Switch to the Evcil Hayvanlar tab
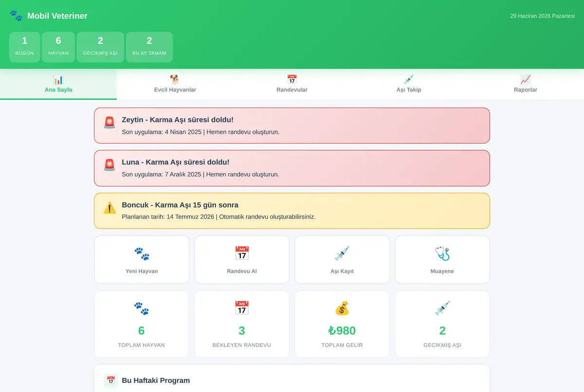 click(x=175, y=84)
